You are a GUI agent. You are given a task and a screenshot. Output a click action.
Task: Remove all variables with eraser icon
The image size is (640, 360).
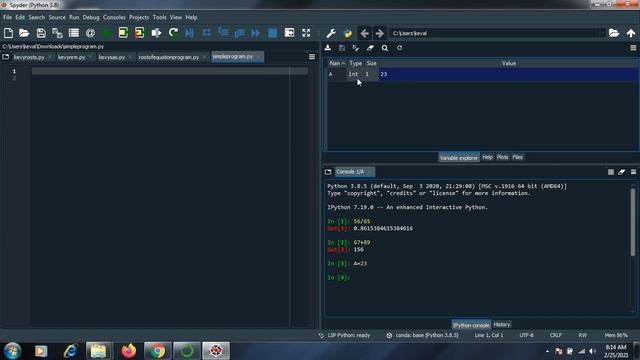[x=370, y=48]
